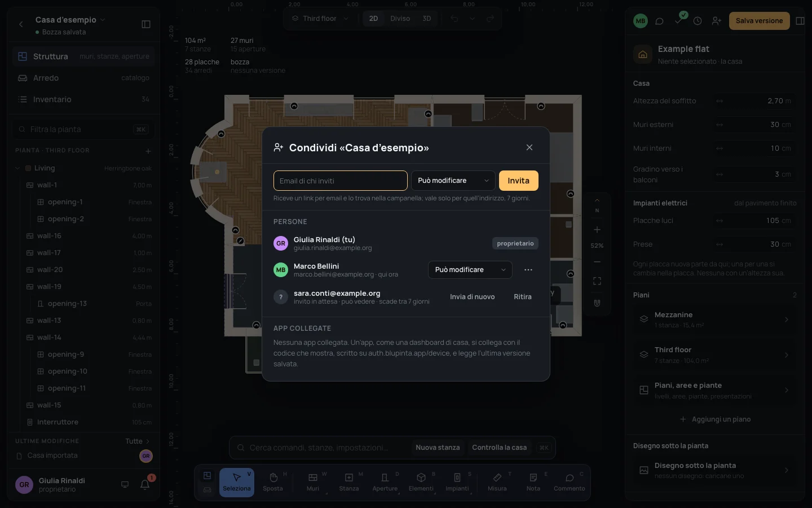Select the Sposta hand tool
812x508 pixels.
tap(273, 483)
